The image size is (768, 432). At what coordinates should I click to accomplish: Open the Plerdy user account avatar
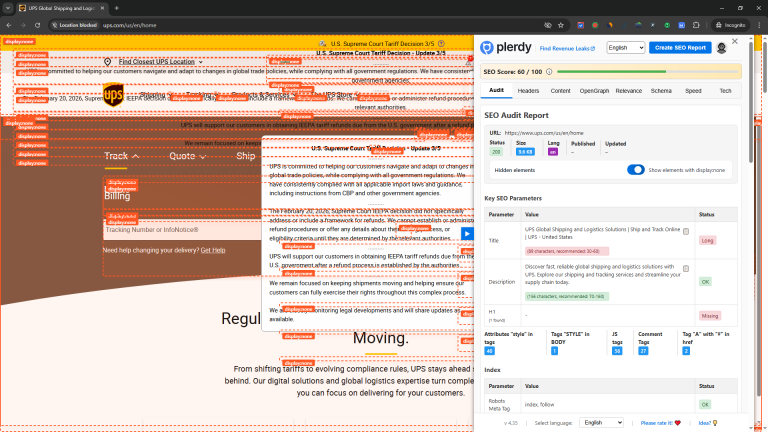point(721,48)
